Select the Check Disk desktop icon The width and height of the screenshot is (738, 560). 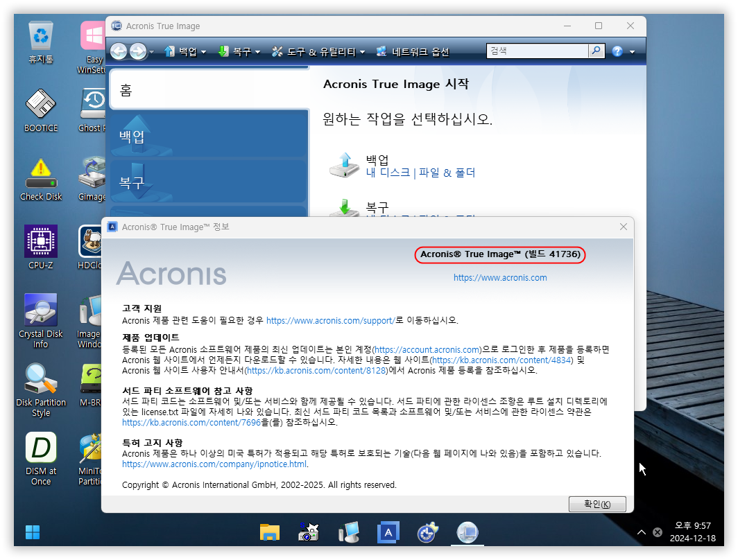click(x=41, y=180)
